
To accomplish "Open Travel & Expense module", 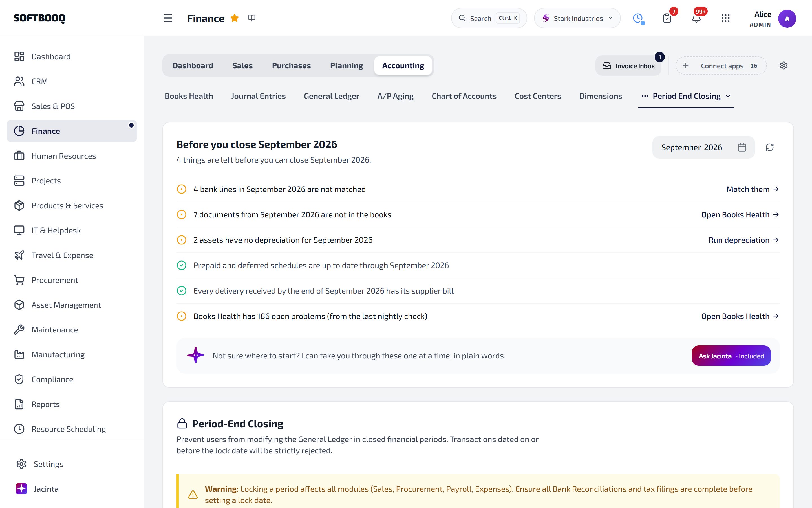I will [72, 255].
